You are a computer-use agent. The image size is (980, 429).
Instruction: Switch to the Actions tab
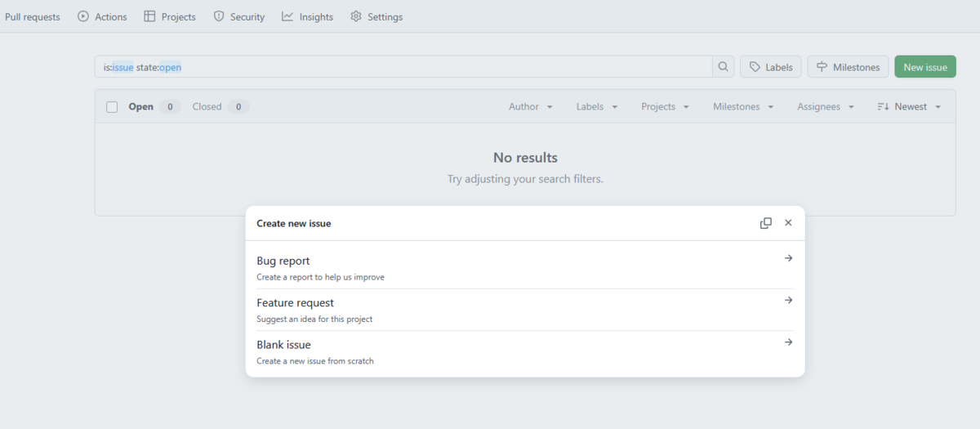tap(103, 16)
